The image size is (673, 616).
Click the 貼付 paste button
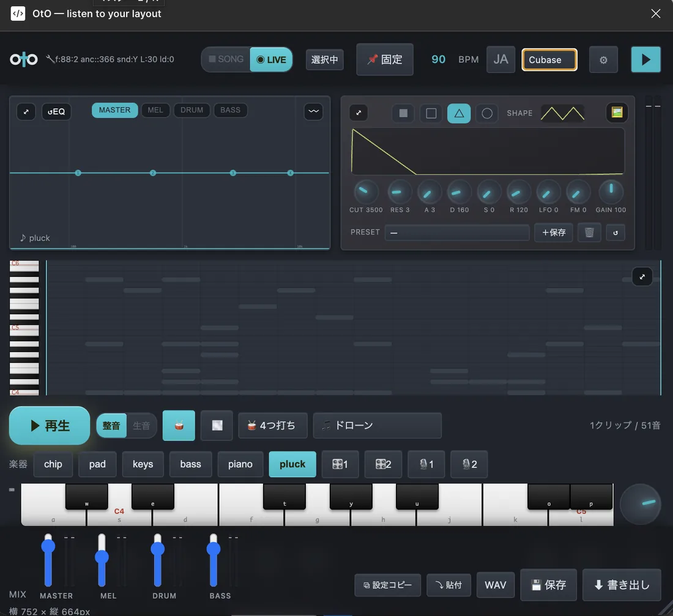coord(448,585)
